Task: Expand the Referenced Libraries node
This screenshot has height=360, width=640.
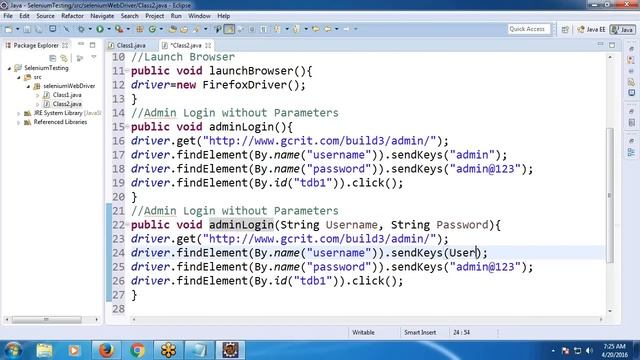Action: pyautogui.click(x=18, y=122)
